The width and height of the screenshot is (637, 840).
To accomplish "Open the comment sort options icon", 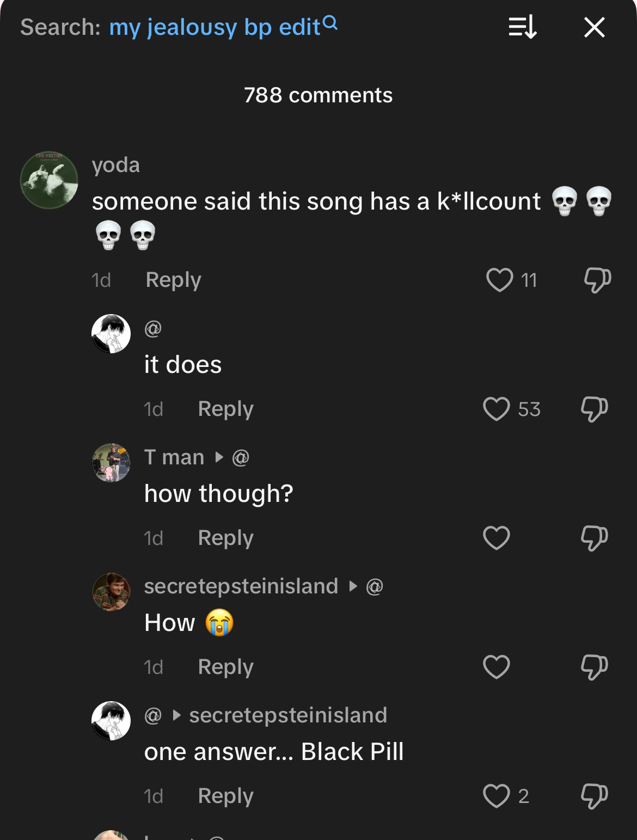I will (x=523, y=27).
